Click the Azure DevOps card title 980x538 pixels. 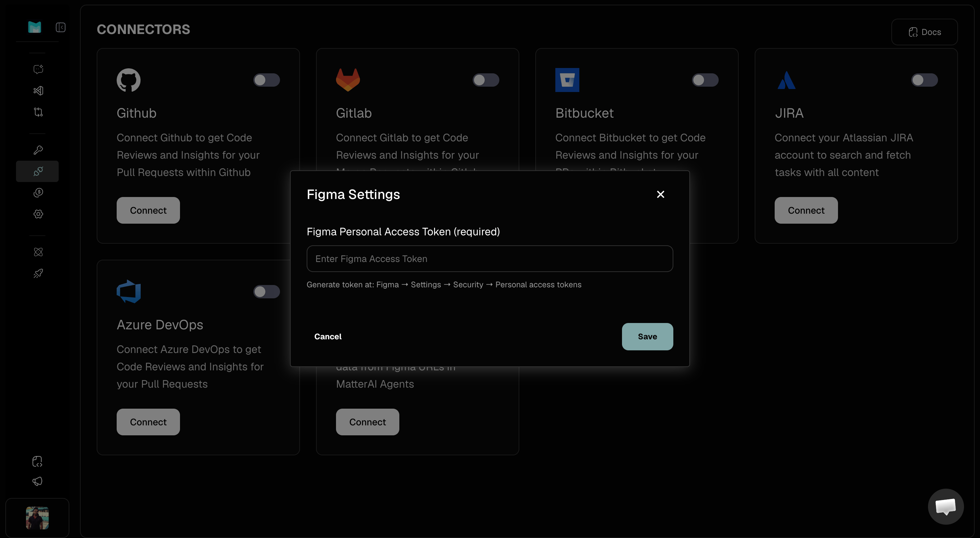point(160,325)
